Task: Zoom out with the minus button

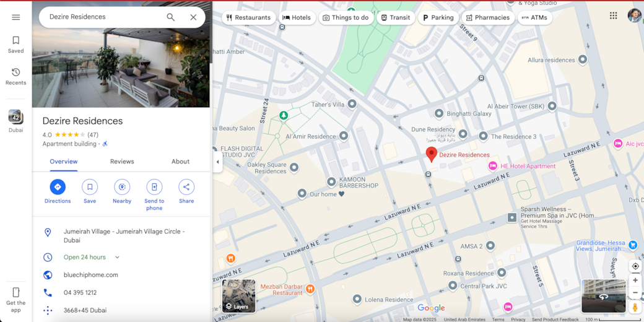Action: tap(635, 292)
